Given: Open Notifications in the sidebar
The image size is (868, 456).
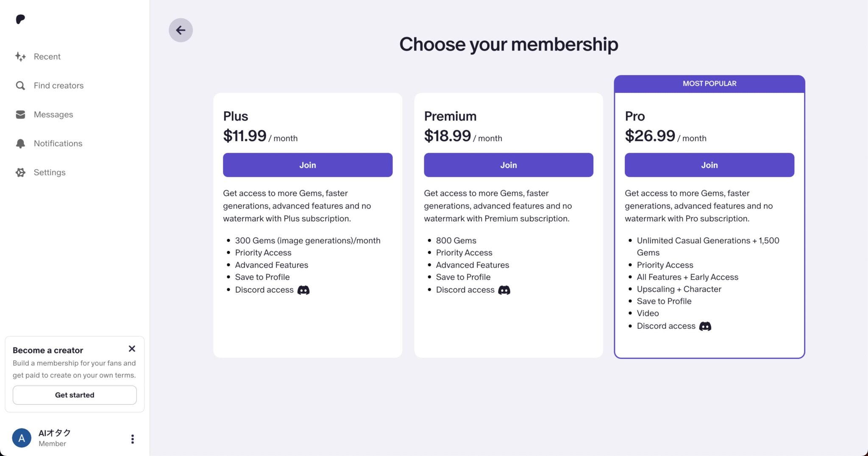Looking at the screenshot, I should (x=58, y=143).
